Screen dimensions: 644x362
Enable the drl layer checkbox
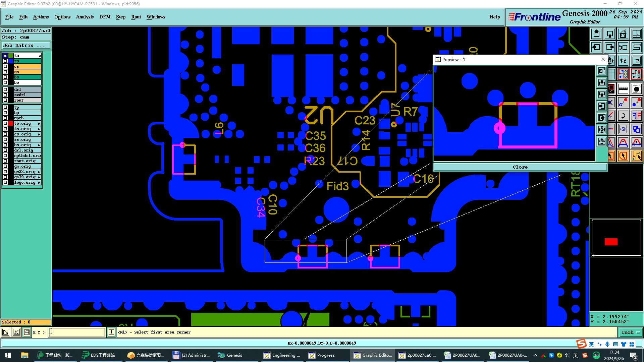point(5,89)
